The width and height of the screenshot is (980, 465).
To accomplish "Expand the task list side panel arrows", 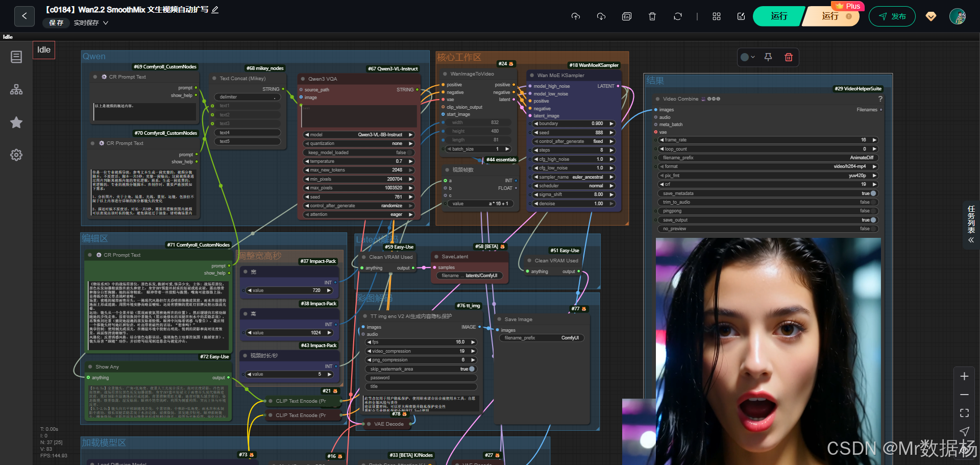I will tap(971, 240).
